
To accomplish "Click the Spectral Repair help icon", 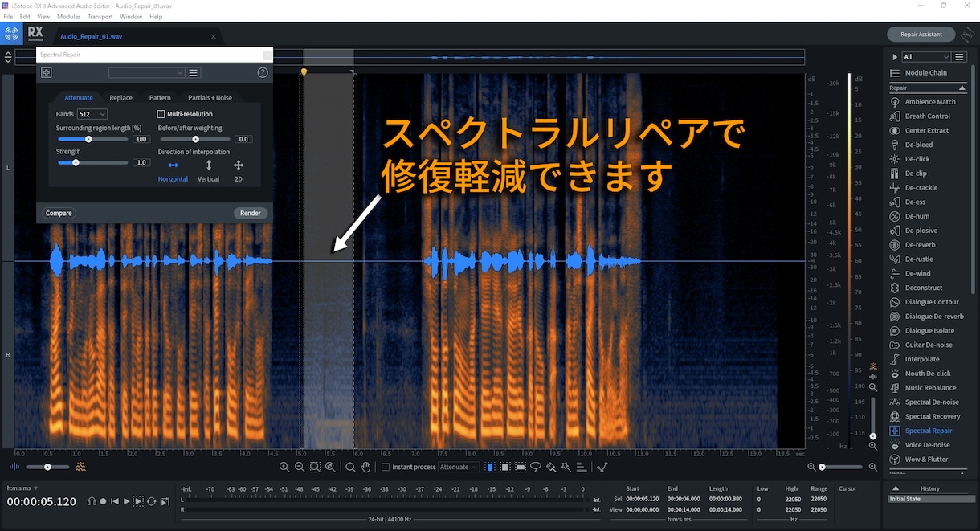I will [263, 72].
